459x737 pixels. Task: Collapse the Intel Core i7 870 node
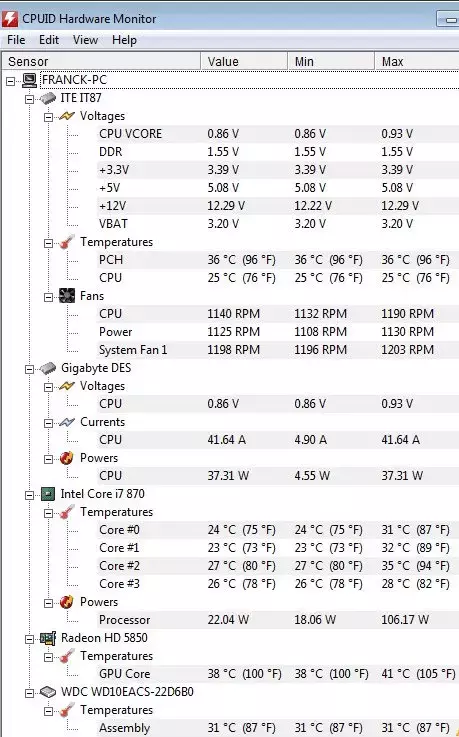[x=29, y=495]
